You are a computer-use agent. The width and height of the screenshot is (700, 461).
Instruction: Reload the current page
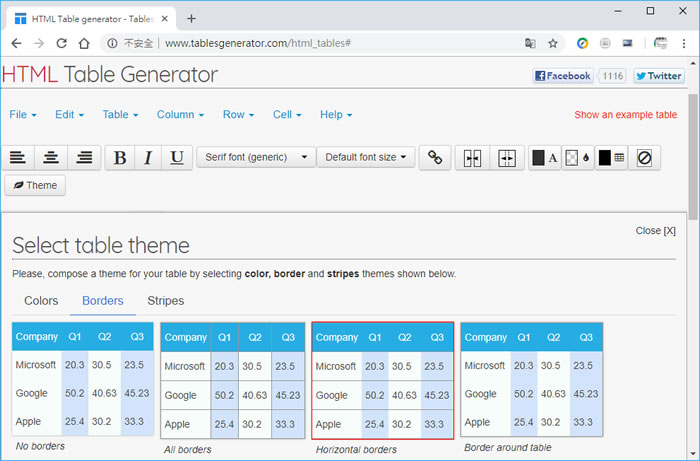click(62, 43)
